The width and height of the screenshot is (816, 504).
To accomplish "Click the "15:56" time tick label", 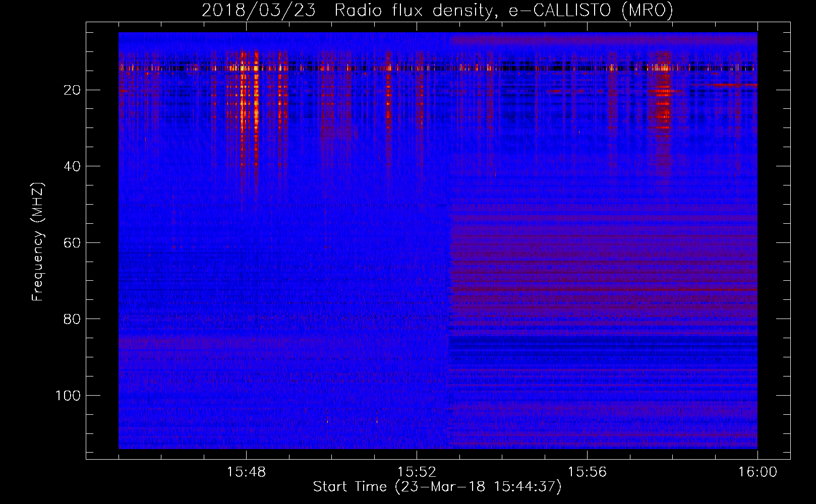I will pyautogui.click(x=587, y=472).
